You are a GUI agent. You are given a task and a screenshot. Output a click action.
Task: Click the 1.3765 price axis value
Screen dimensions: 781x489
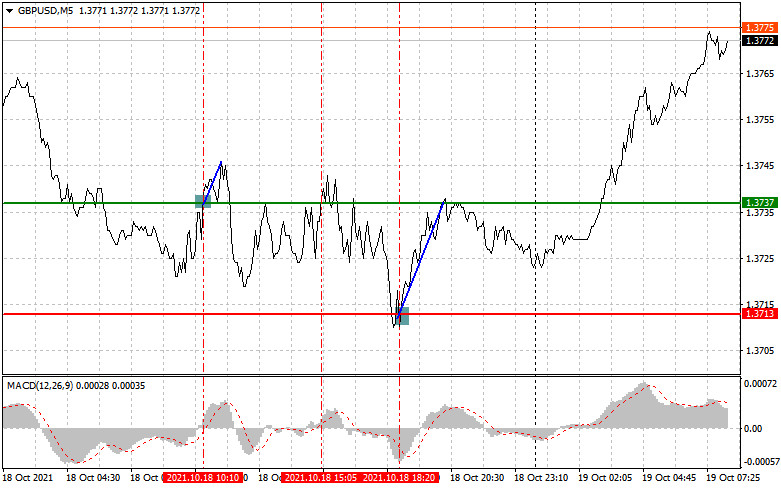(x=760, y=74)
